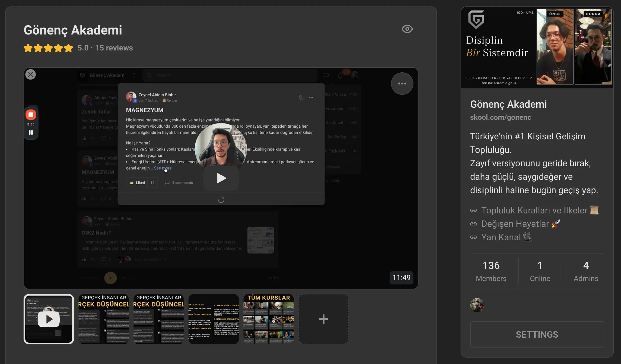
Task: Click the D3K2 post image thumbnail
Action: tap(261, 240)
